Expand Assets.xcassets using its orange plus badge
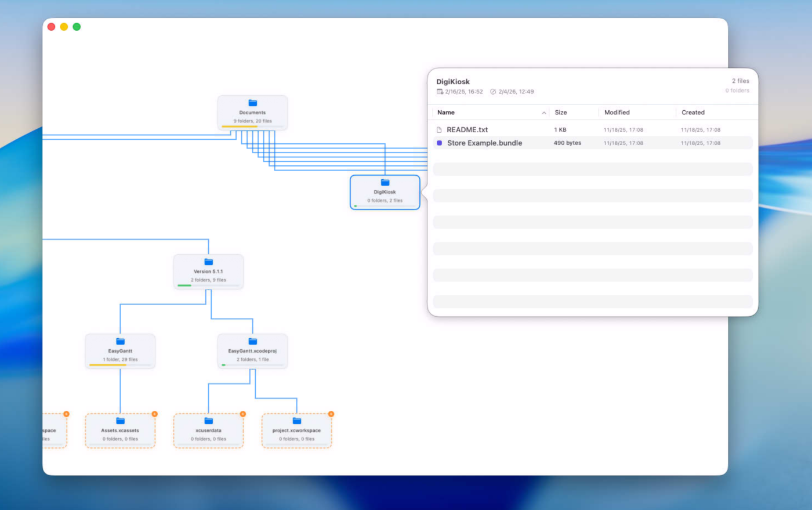Image resolution: width=812 pixels, height=510 pixels. [x=154, y=414]
